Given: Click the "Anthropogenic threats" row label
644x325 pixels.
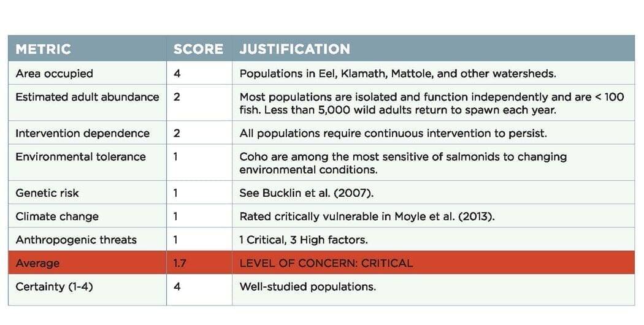Looking at the screenshot, I should 75,240.
